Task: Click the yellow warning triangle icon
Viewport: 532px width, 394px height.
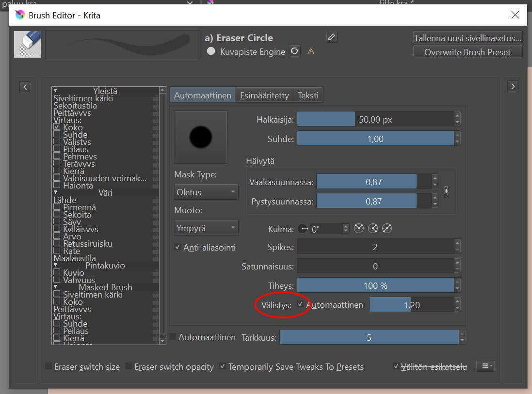Action: 311,51
